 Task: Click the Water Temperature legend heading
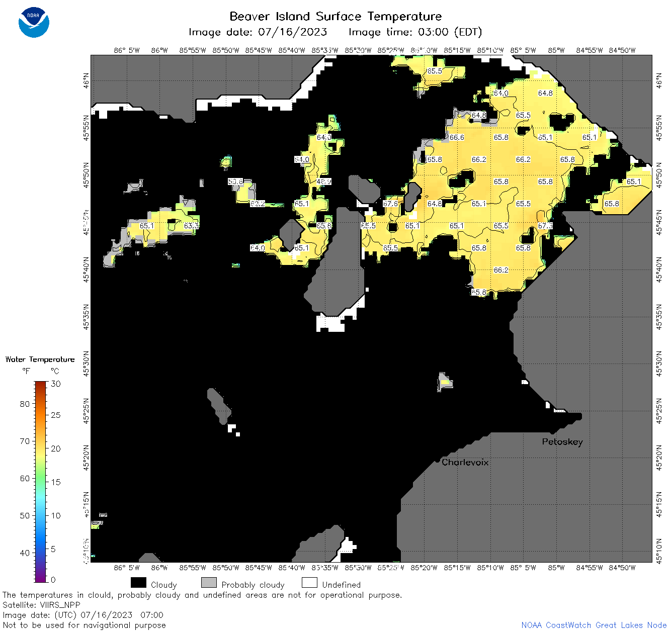click(40, 359)
